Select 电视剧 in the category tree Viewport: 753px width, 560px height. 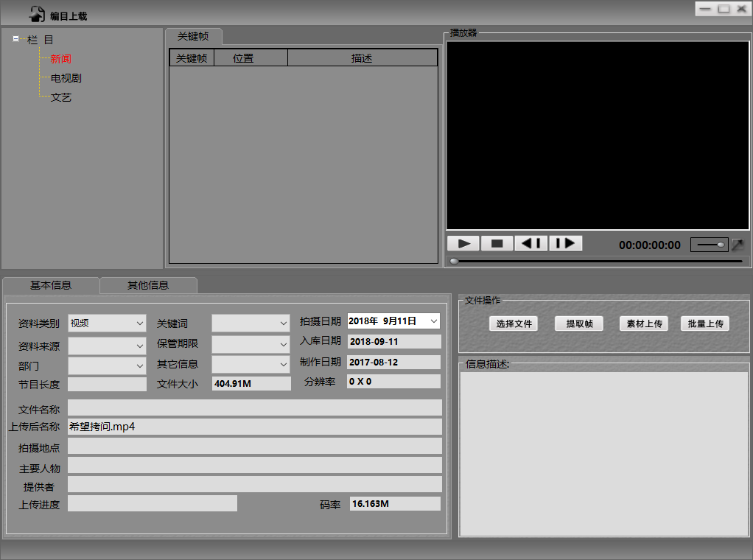tap(66, 78)
